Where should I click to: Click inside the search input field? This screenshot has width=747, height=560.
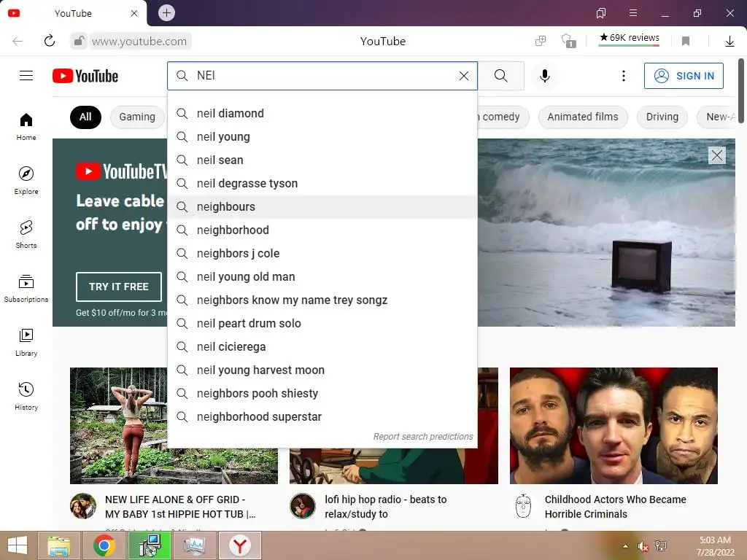point(324,76)
